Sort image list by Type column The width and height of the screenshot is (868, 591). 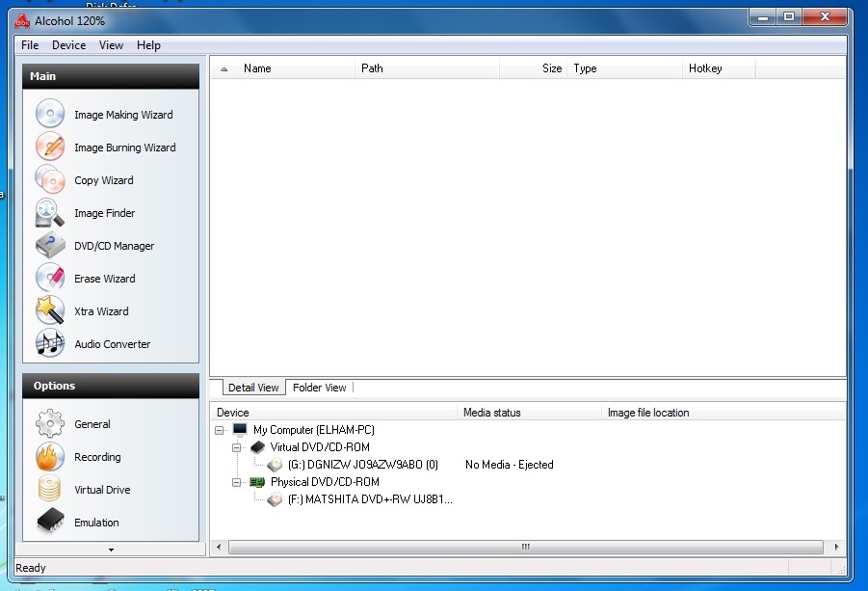coord(624,68)
